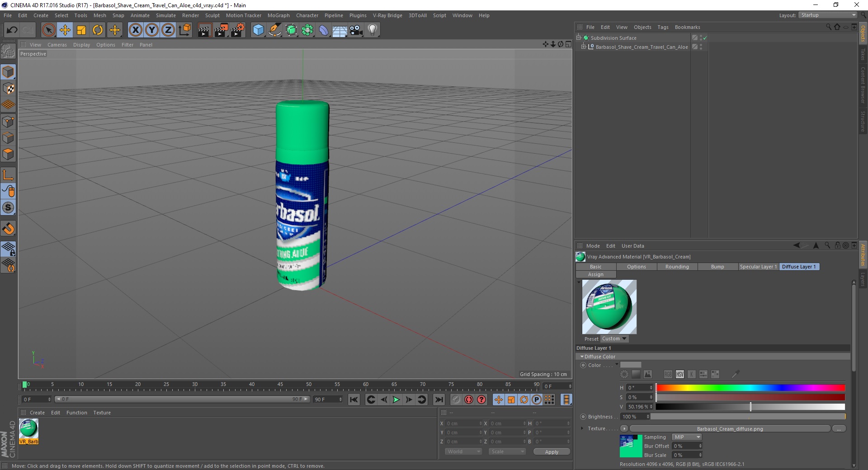The height and width of the screenshot is (470, 868).
Task: Activate the Scale tool
Action: pyautogui.click(x=81, y=30)
